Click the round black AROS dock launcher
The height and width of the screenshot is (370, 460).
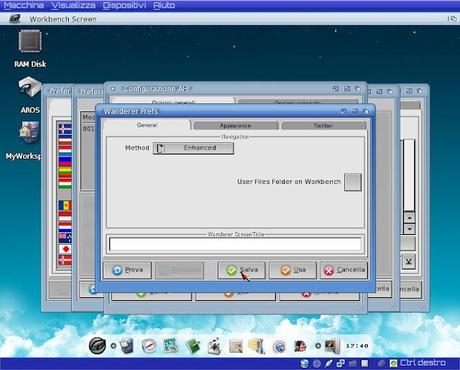point(97,345)
